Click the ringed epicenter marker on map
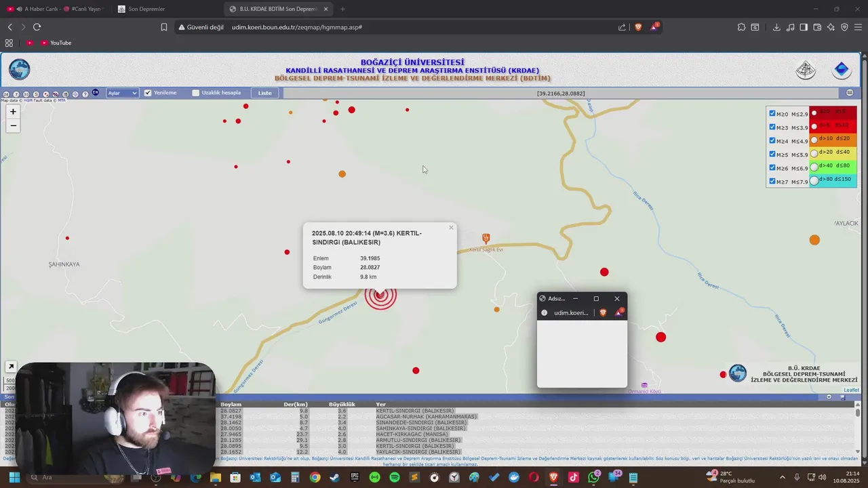868x488 pixels. pyautogui.click(x=380, y=296)
